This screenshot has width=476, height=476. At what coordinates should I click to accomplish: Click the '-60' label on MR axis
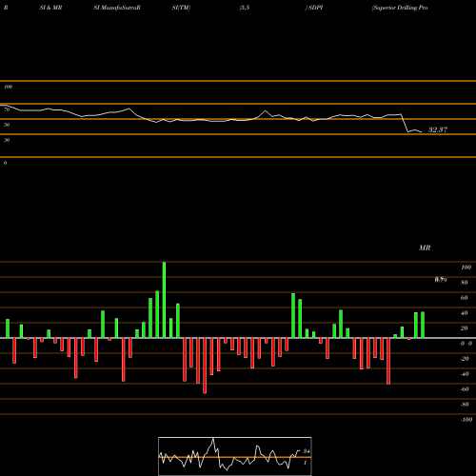click(465, 389)
